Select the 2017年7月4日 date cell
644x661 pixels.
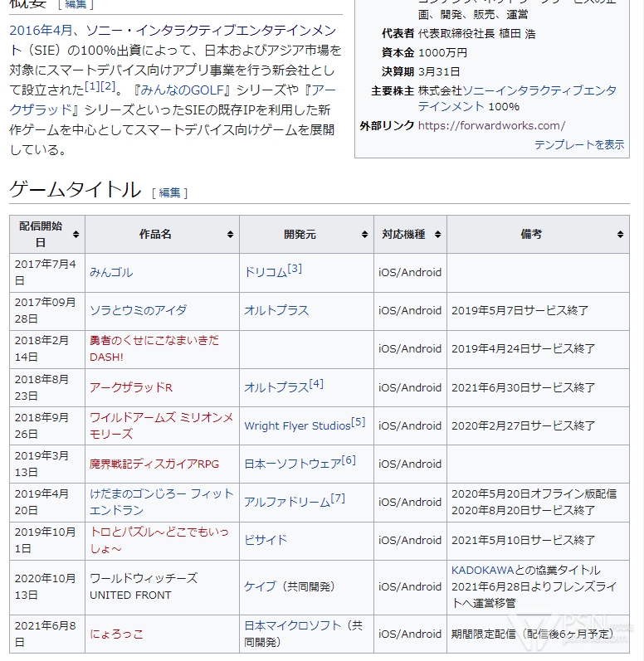tap(47, 272)
